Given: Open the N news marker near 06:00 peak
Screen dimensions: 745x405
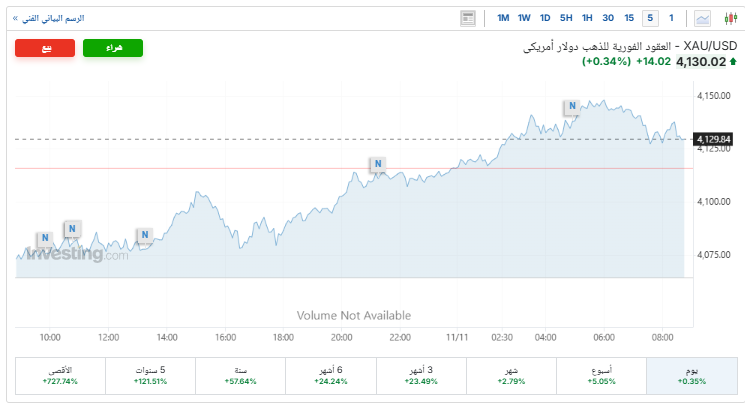Looking at the screenshot, I should click(571, 106).
